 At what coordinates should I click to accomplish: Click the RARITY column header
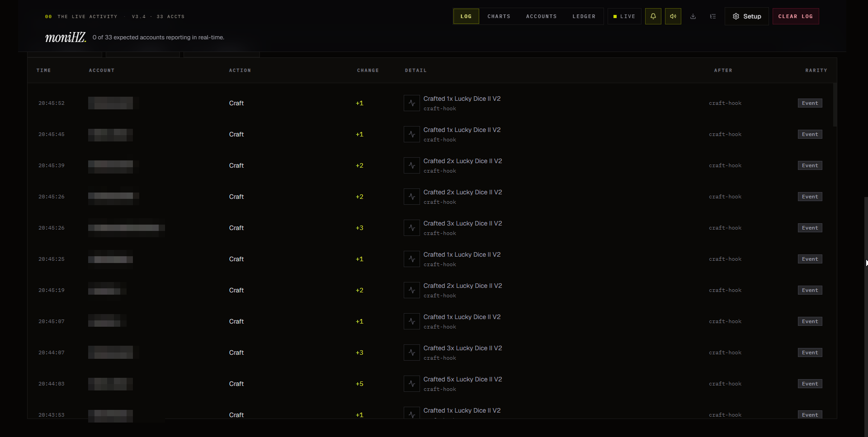[816, 70]
